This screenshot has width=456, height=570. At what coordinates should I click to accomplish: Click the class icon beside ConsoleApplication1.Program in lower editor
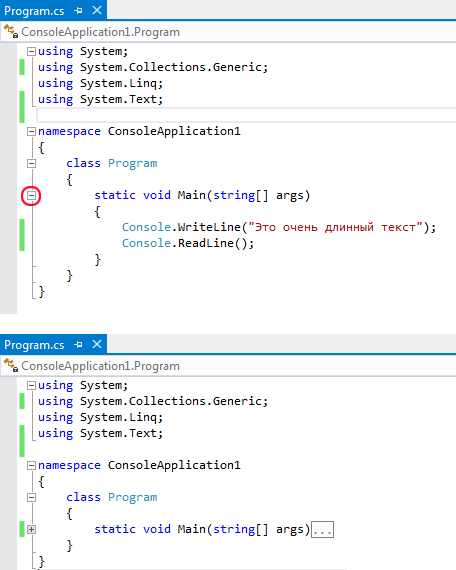tap(11, 365)
